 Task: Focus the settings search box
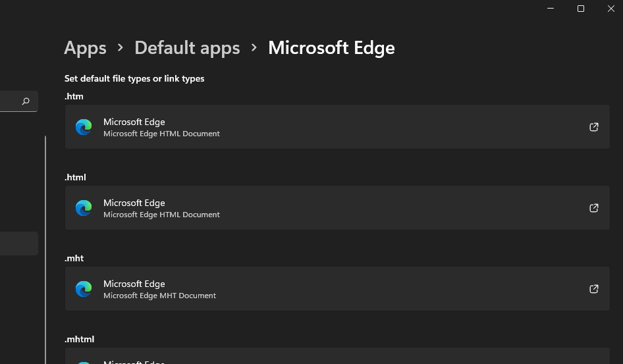(12, 101)
